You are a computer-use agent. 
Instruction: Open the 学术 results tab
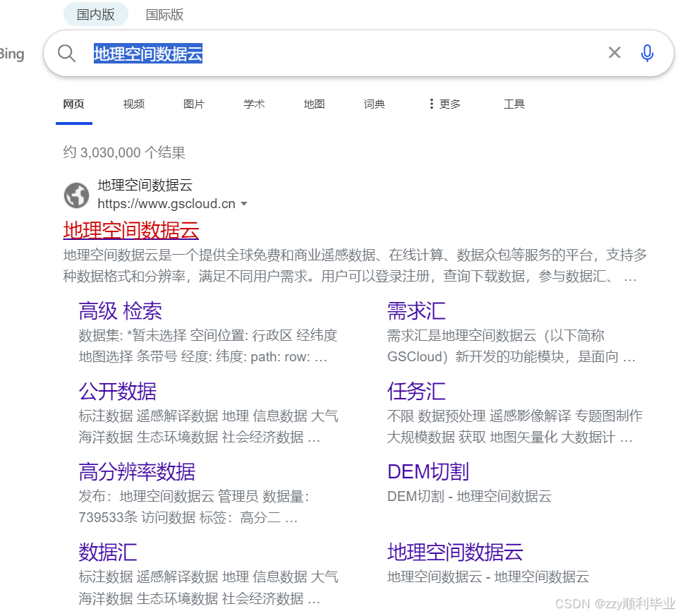click(254, 104)
